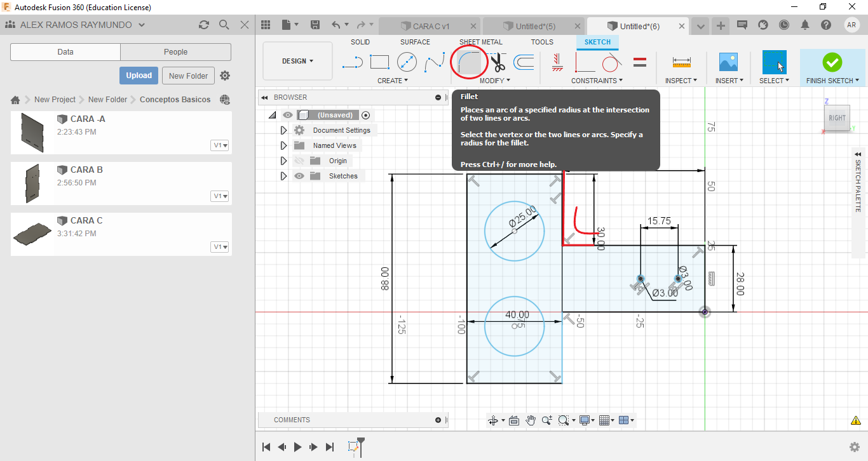This screenshot has width=868, height=461.
Task: Click the Look At icon in navigation bar
Action: (x=514, y=420)
